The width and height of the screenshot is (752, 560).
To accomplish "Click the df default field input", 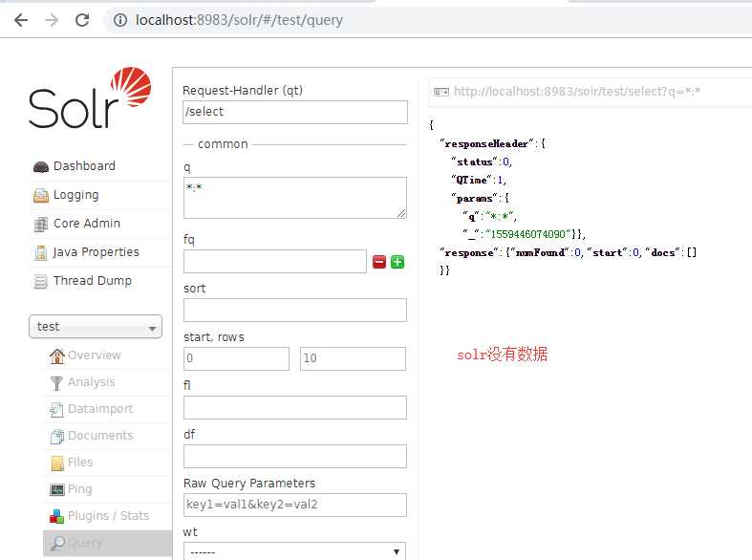I will 295,457.
